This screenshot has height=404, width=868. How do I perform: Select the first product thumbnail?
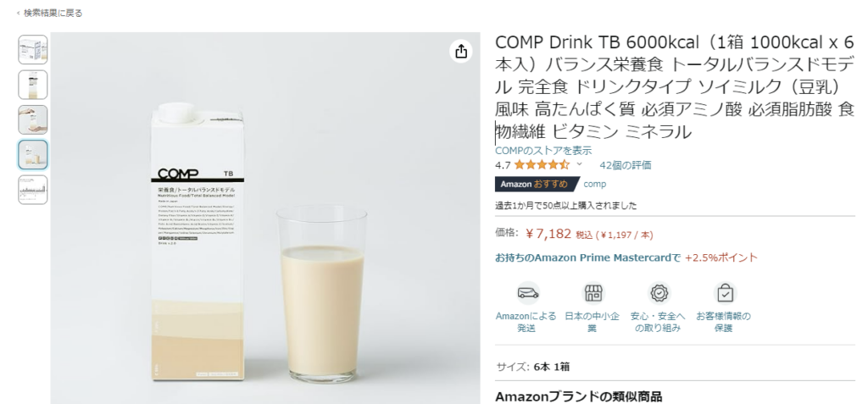[33, 50]
